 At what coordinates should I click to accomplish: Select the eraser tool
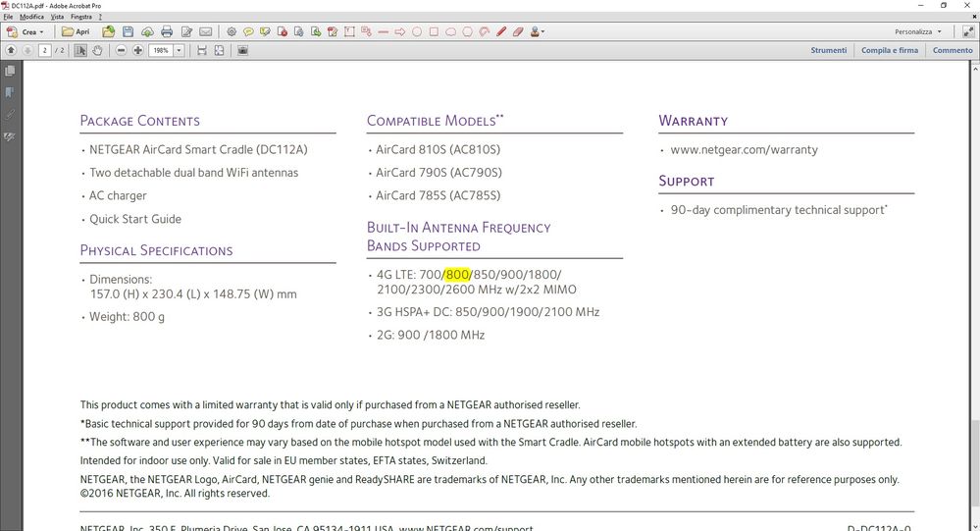[518, 31]
